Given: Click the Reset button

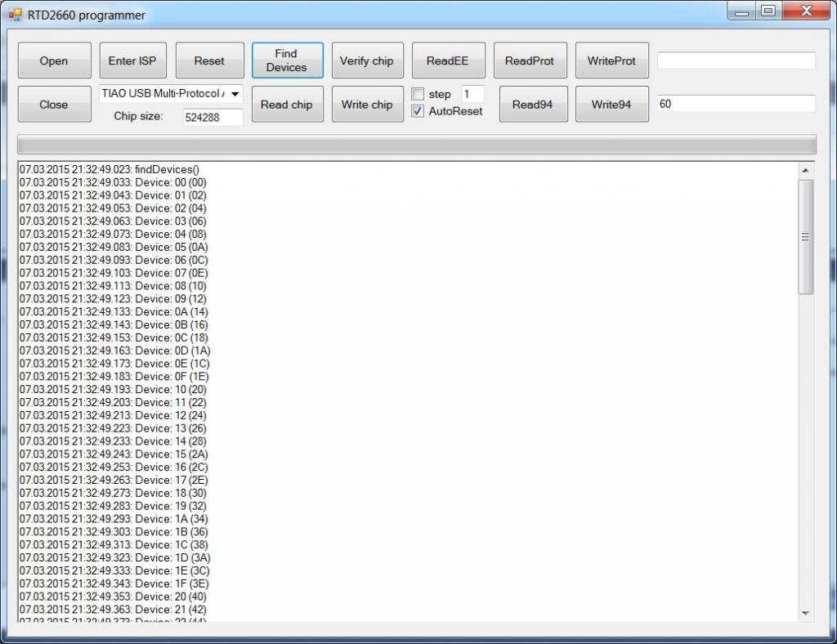Looking at the screenshot, I should 209,61.
